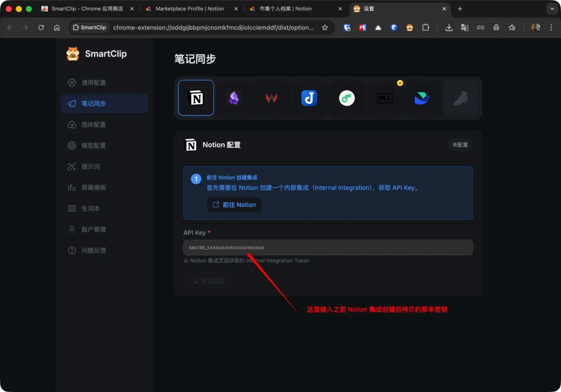Click the SmartClip hamster logo
This screenshot has height=392, width=561.
73,53
